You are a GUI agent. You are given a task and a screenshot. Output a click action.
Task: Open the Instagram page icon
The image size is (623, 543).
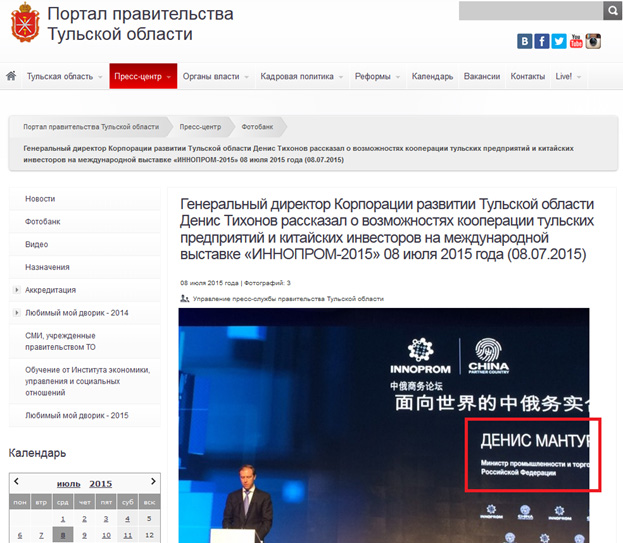pyautogui.click(x=593, y=41)
